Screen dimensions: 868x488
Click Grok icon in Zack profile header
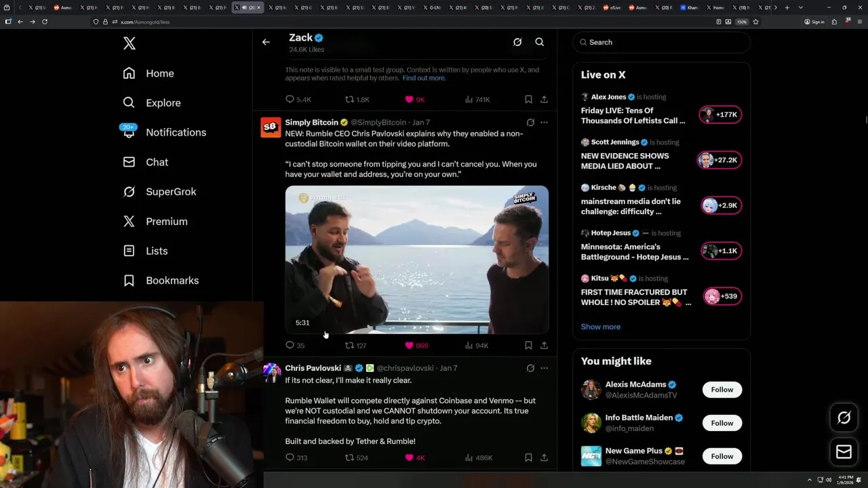[517, 42]
